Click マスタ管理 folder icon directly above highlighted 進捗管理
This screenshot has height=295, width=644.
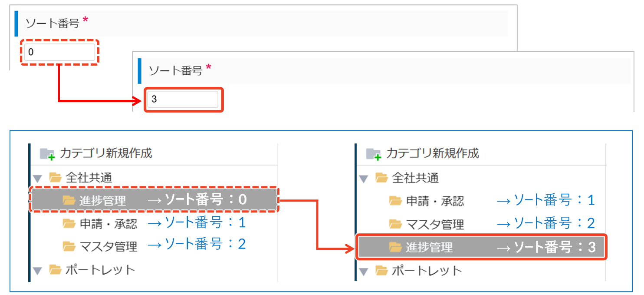(395, 224)
